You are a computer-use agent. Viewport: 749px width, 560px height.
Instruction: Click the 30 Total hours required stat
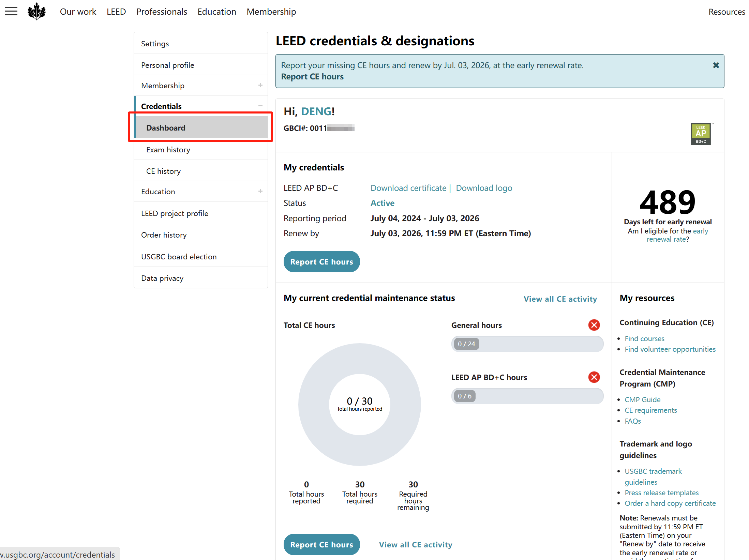click(x=360, y=493)
